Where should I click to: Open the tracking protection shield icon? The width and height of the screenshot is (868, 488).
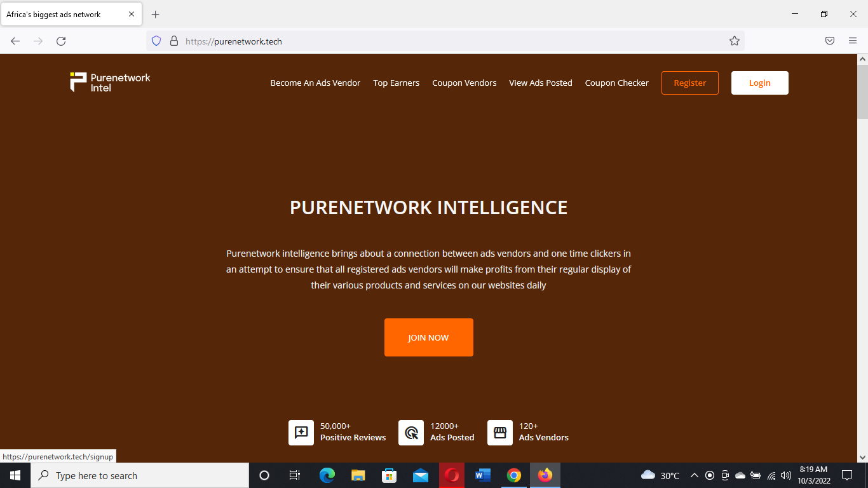(156, 41)
